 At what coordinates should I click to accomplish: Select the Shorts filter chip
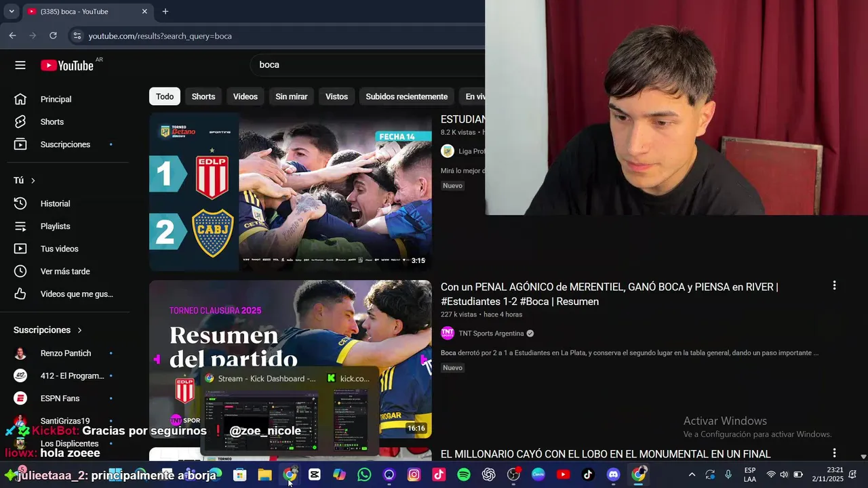[203, 96]
